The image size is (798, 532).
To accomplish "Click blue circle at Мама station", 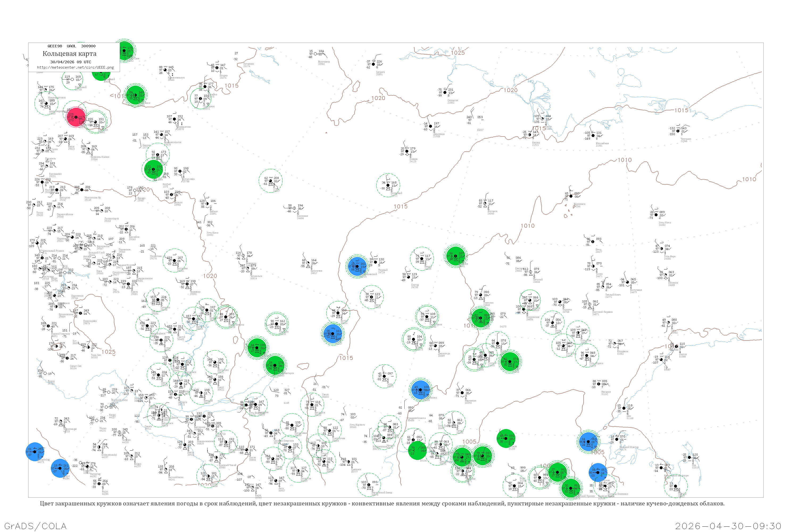I will coord(332,334).
